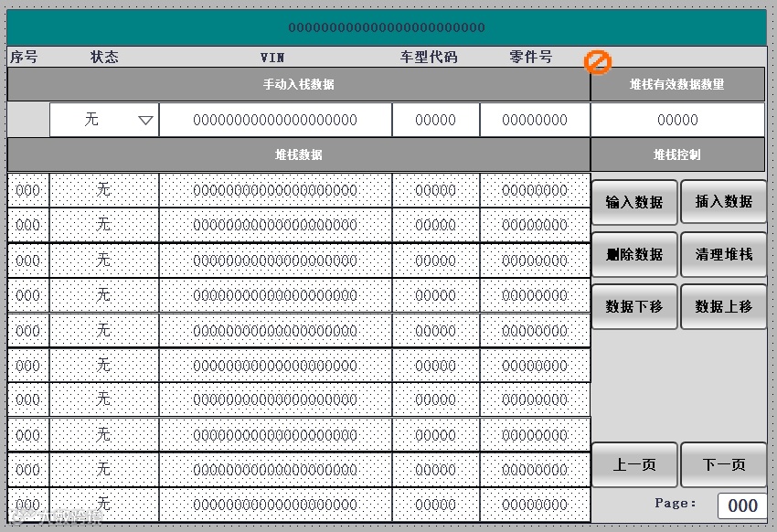Click the 堆栈有效数据数量 value field
This screenshot has height=532, width=777.
coord(678,120)
